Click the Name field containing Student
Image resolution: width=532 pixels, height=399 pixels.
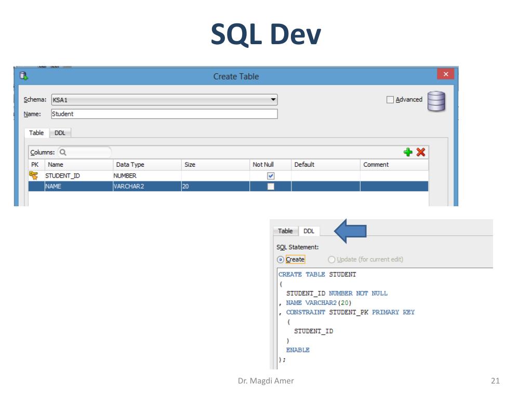(164, 114)
